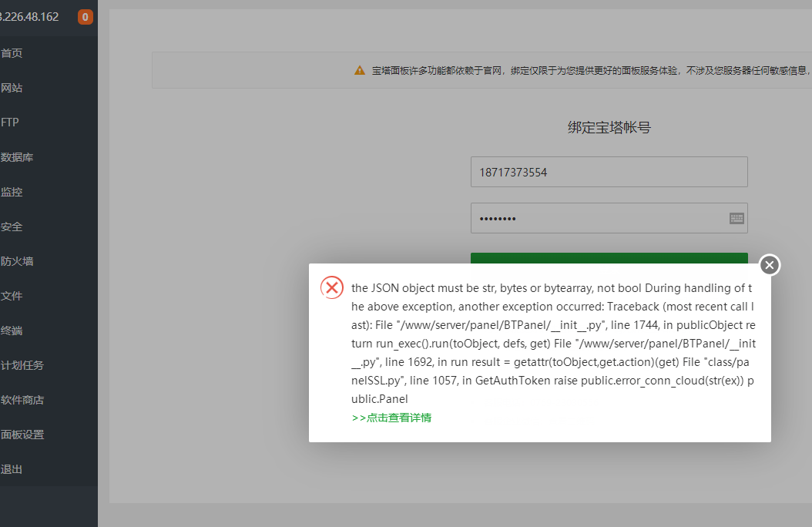Click the red error icon in popup
812x527 pixels.
tap(332, 287)
